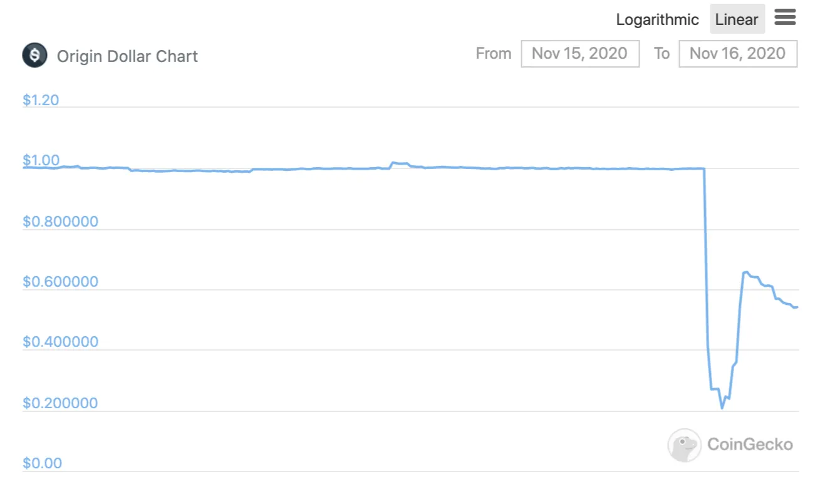Click the $0.800000 axis label
Screen dimensions: 820x504
coord(60,222)
